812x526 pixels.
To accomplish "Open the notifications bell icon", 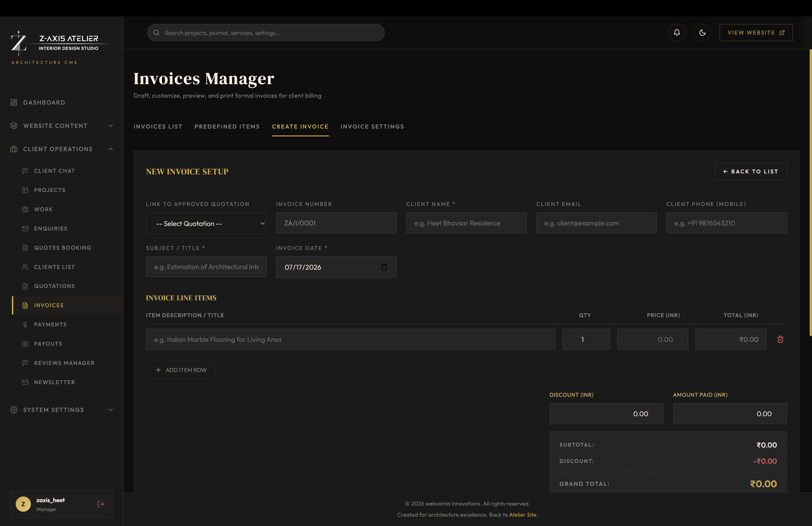I will tap(676, 32).
